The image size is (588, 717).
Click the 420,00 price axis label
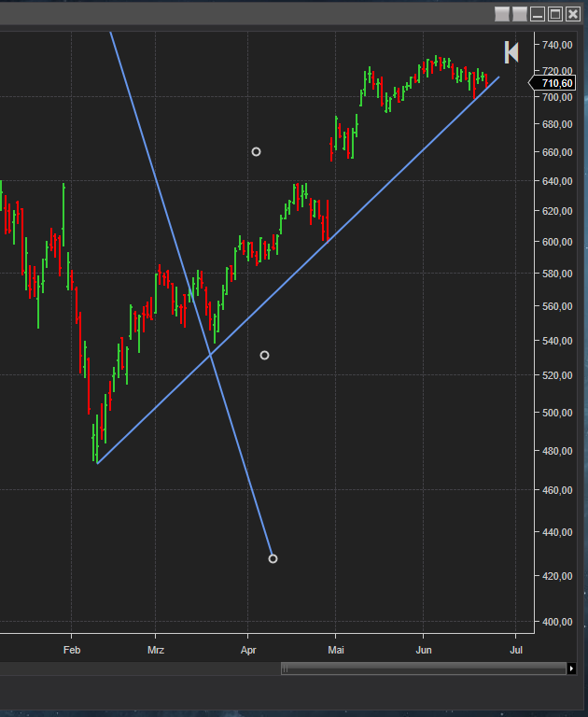tap(557, 576)
